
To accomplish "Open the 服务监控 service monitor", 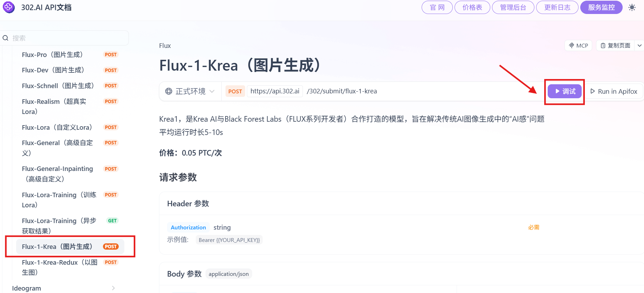I will tap(601, 7).
